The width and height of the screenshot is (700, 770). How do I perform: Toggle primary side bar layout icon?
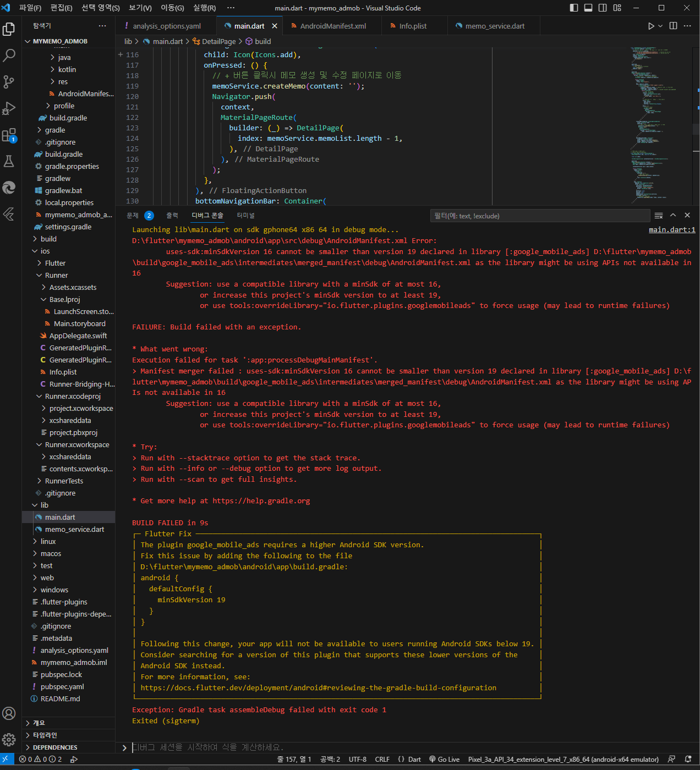[574, 8]
